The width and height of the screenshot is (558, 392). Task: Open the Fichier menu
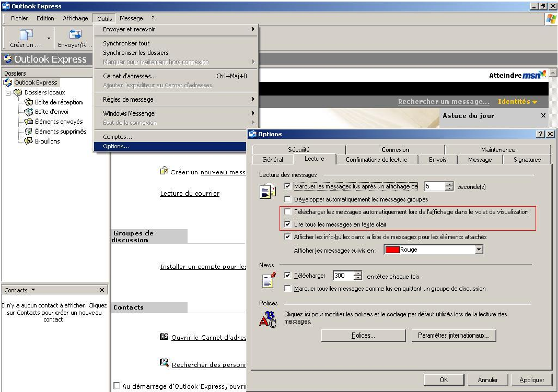[x=19, y=18]
